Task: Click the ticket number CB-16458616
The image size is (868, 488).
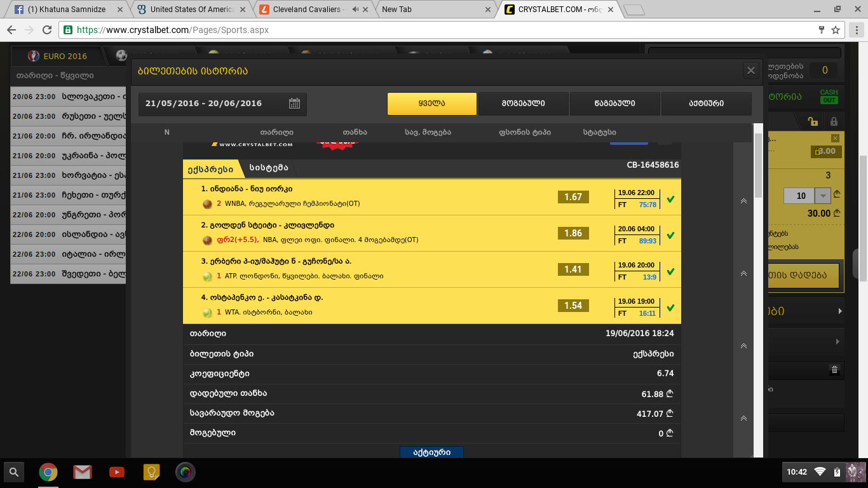Action: coord(653,165)
